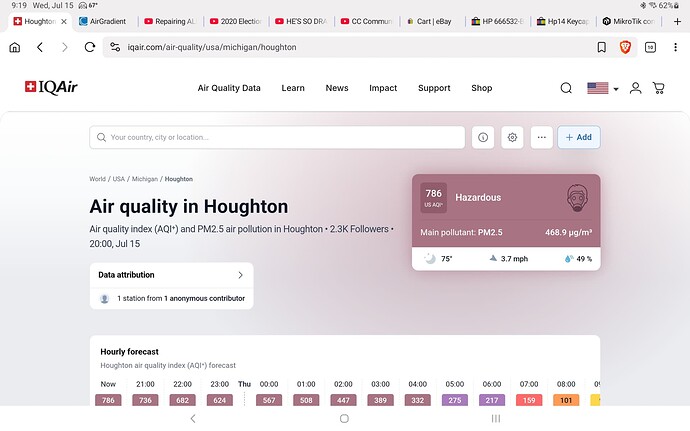Switch to the AirGradient tab
The width and height of the screenshot is (690, 431).
[105, 21]
